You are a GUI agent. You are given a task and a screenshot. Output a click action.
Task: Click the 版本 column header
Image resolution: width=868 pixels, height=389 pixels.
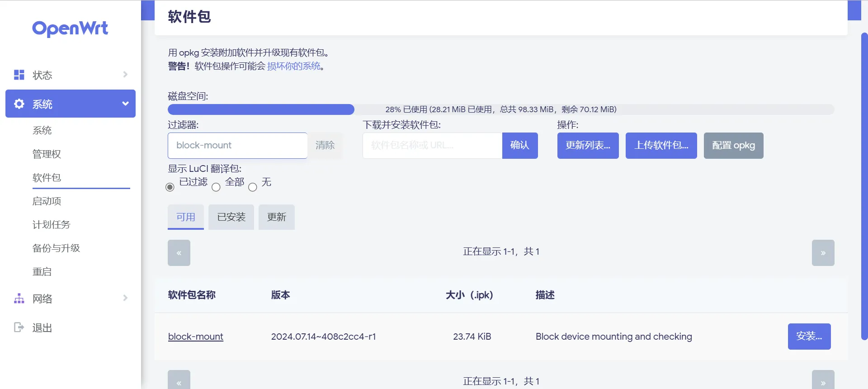[281, 295]
